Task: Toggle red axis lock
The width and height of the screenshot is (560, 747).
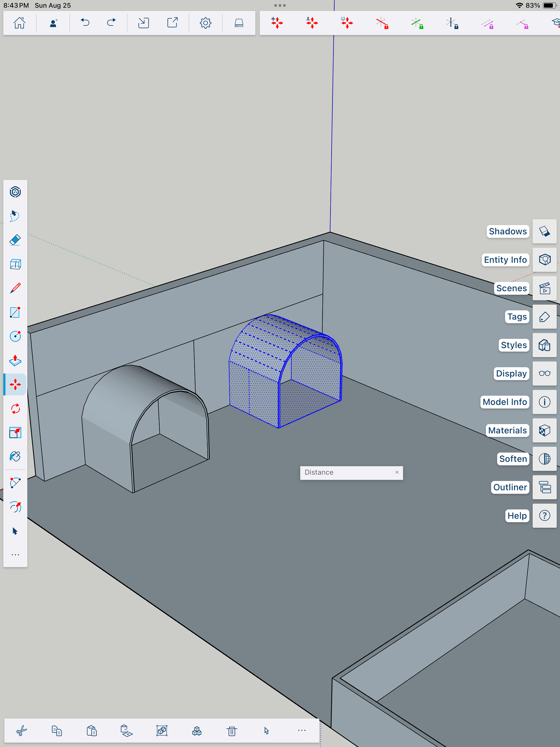Action: [382, 23]
